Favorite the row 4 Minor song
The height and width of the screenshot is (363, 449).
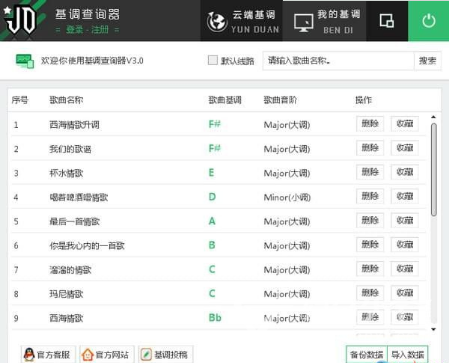coord(405,196)
